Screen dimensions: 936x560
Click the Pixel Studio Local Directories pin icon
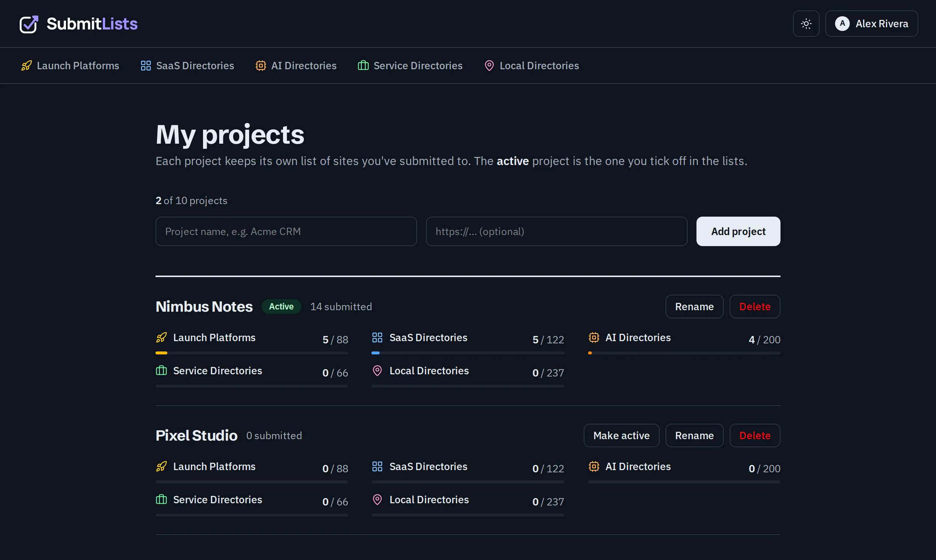[377, 500]
